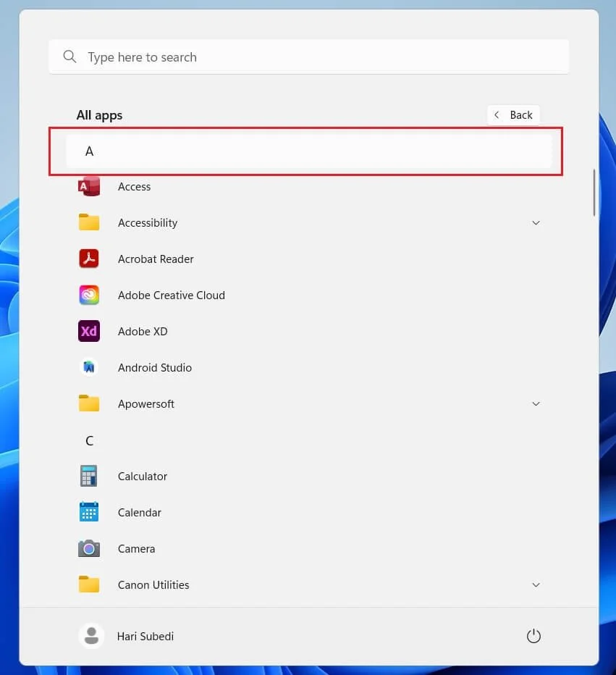Click the power button

point(533,635)
